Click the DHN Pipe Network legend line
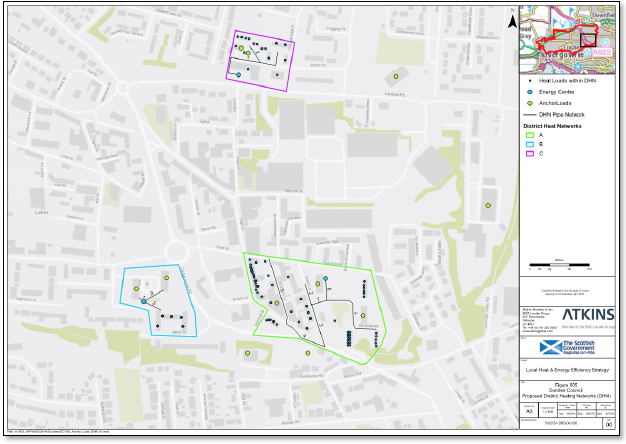 tap(530, 115)
